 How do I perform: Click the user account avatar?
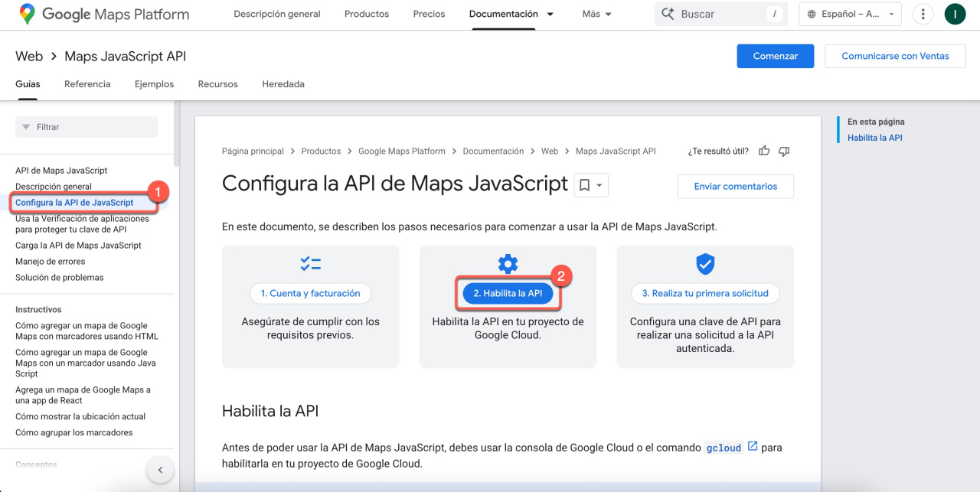pyautogui.click(x=955, y=14)
